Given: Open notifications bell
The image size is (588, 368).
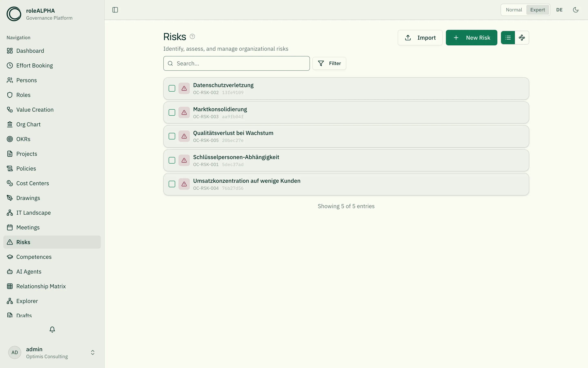Looking at the screenshot, I should (52, 329).
